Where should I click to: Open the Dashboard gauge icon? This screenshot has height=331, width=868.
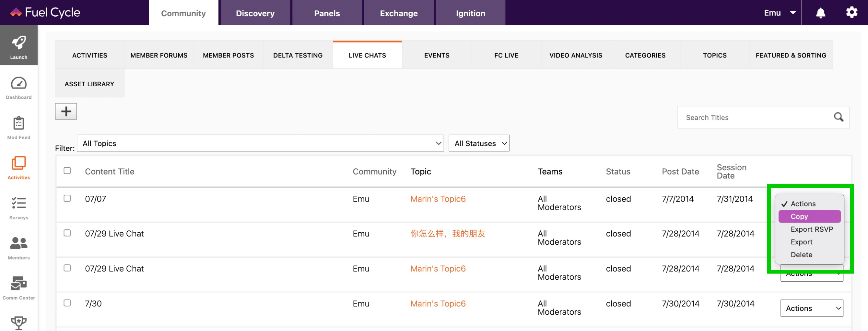pyautogui.click(x=18, y=83)
